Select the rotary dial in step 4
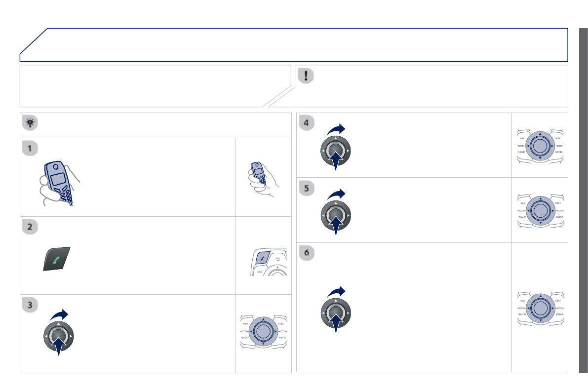The width and height of the screenshot is (588, 392). coord(335,150)
